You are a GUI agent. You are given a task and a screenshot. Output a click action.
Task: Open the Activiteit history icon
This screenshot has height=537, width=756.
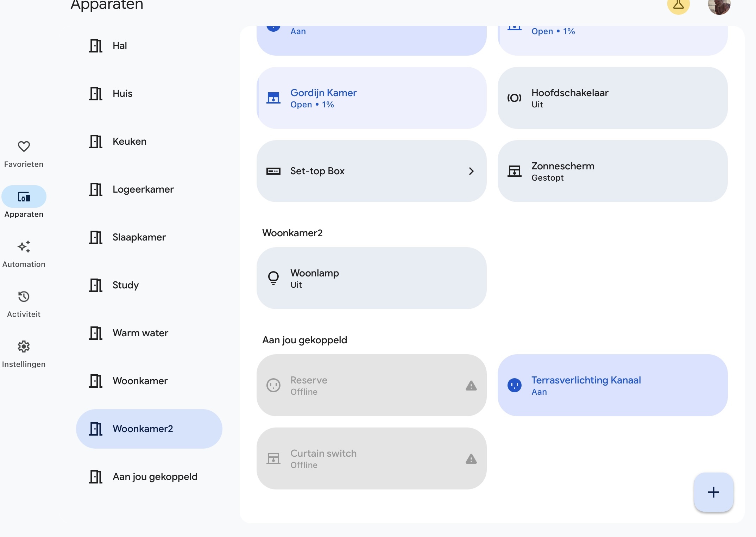pos(24,296)
